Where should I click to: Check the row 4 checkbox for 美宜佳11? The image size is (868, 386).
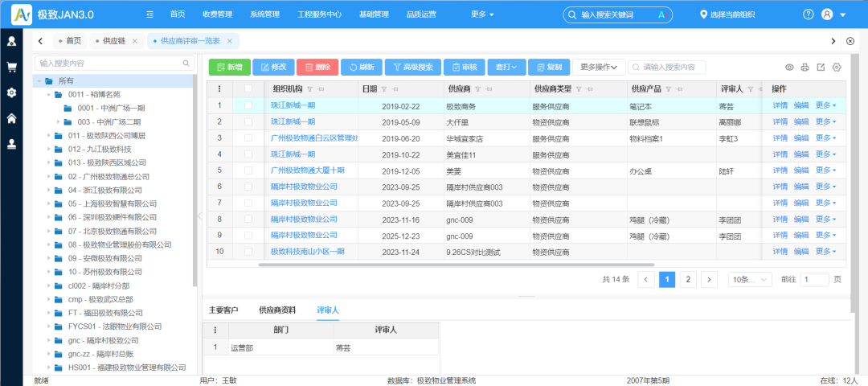pyautogui.click(x=248, y=154)
